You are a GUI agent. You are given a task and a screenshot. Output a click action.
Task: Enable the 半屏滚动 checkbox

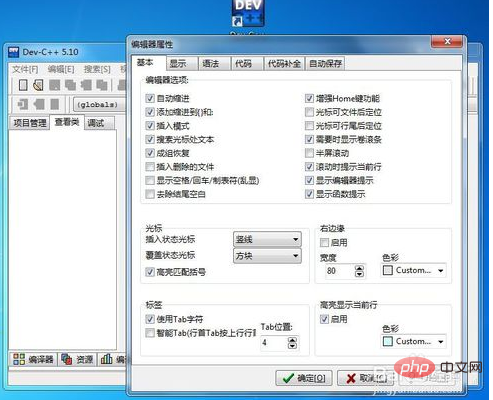pyautogui.click(x=309, y=153)
